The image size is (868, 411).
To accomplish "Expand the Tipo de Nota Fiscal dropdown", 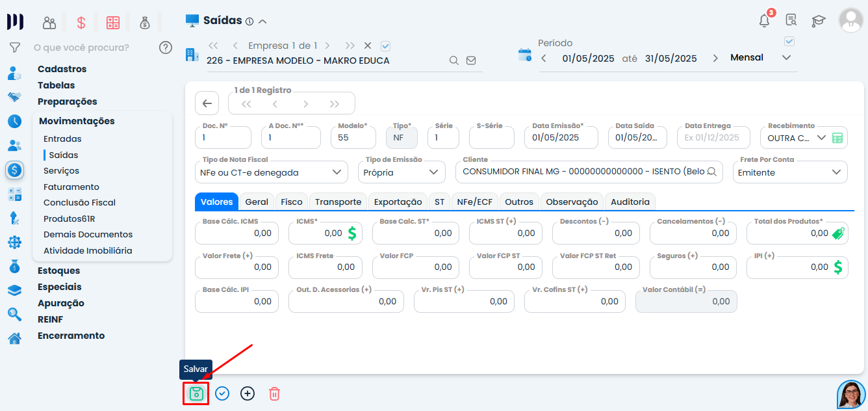I will (336, 172).
